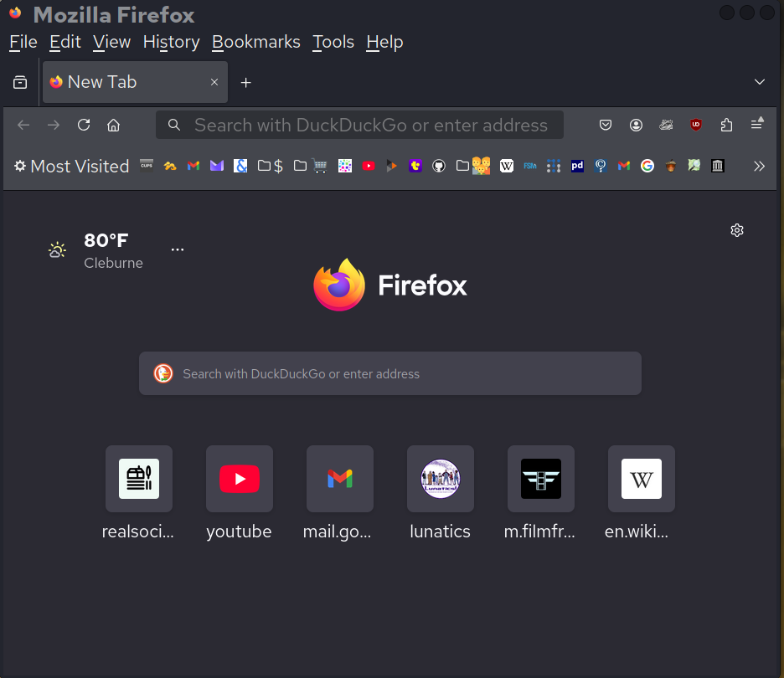Customize new tab with gear icon
The width and height of the screenshot is (784, 678).
pos(737,230)
